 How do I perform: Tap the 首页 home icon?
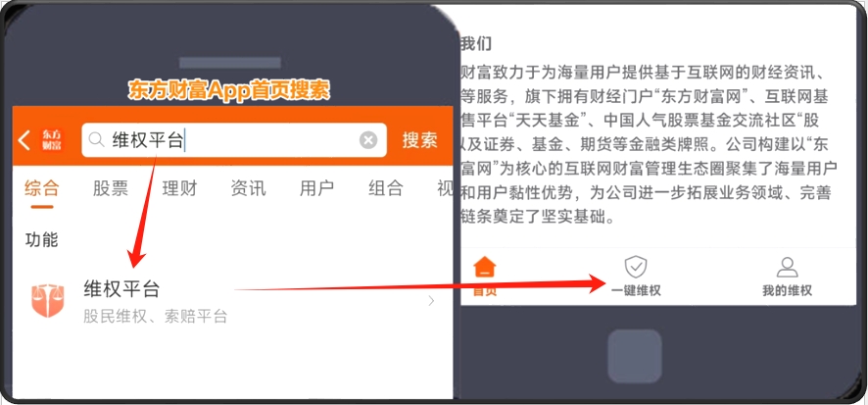[x=485, y=267]
